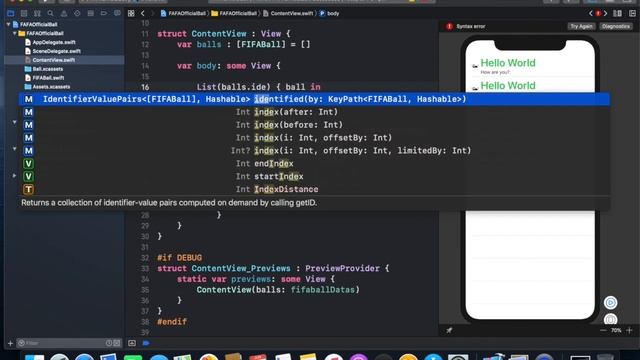Click the Diagnostics button
This screenshot has width=640, height=360.
tap(616, 26)
